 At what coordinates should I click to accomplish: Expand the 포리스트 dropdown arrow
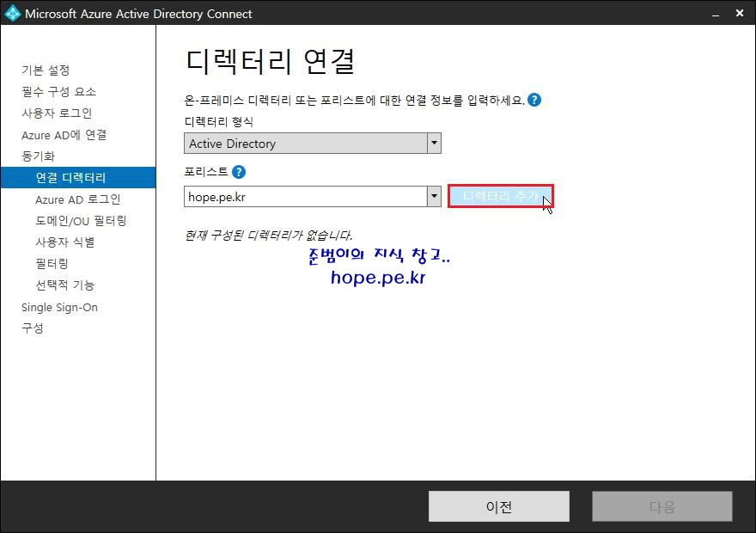coord(434,196)
